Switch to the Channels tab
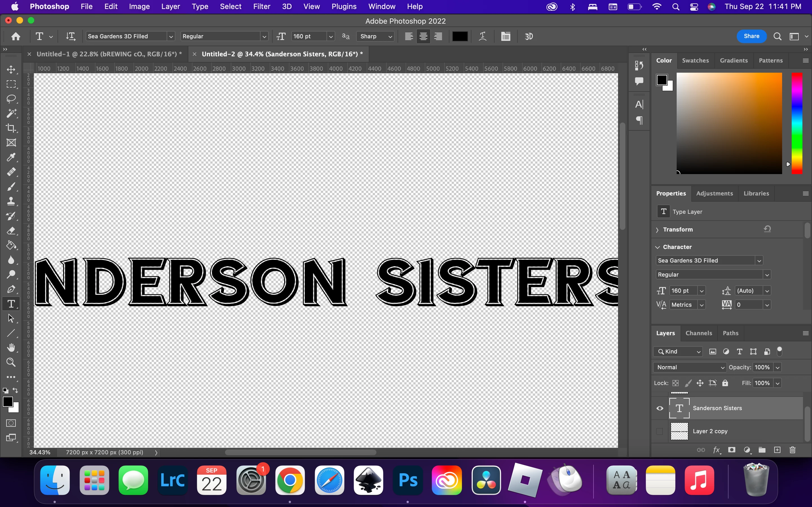This screenshot has height=507, width=812. [x=699, y=333]
